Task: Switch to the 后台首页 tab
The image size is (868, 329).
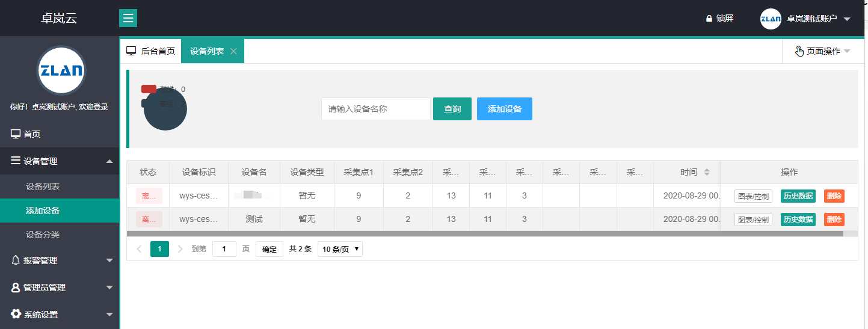Action: (x=151, y=51)
